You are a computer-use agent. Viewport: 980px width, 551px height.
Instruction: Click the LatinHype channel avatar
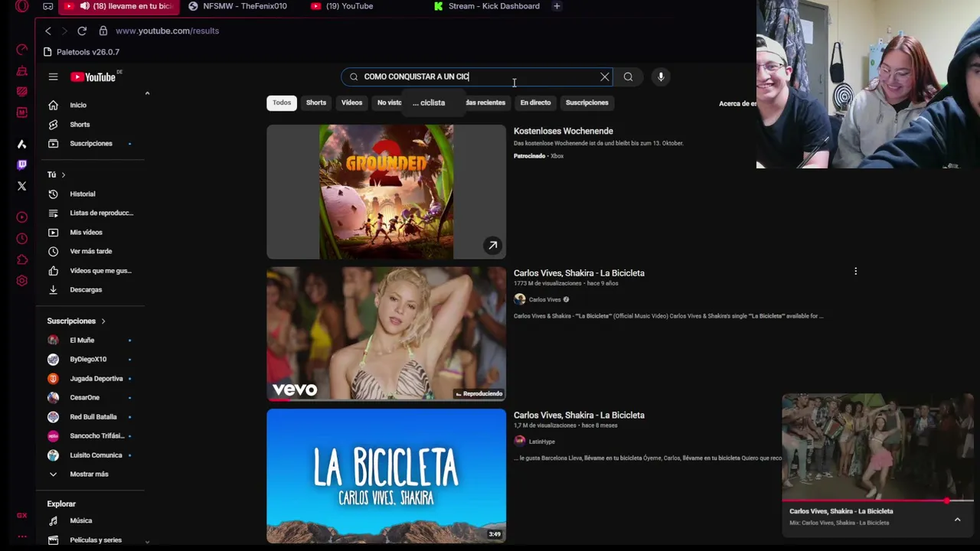click(520, 441)
